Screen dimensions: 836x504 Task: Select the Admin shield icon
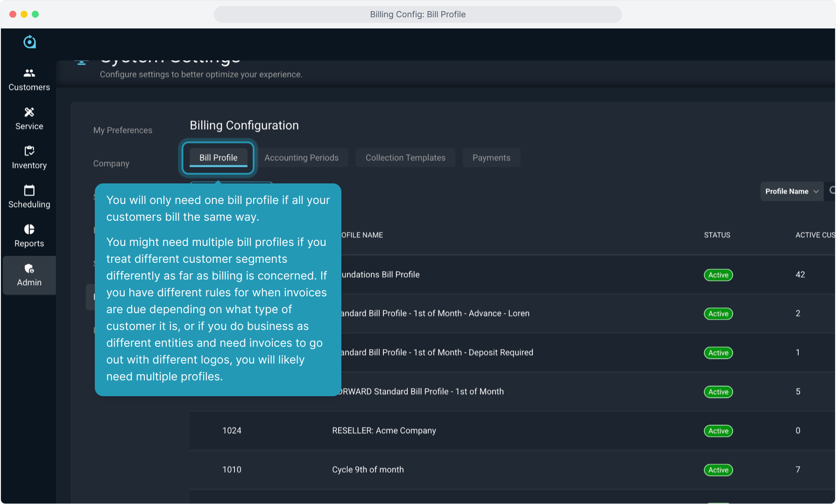(29, 269)
